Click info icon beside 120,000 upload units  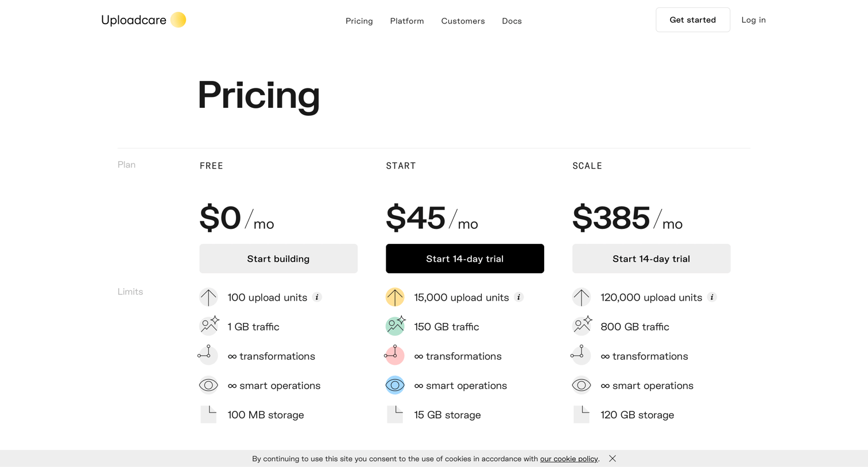pos(712,297)
